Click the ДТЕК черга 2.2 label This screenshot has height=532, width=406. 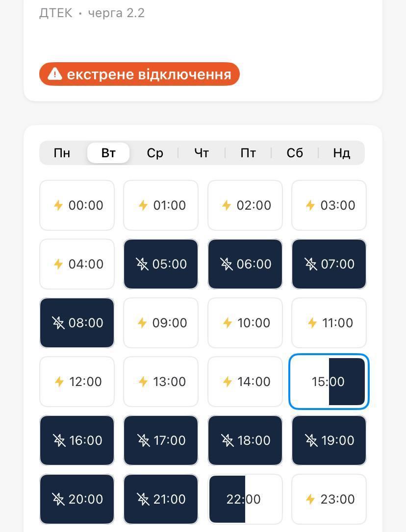pos(92,13)
